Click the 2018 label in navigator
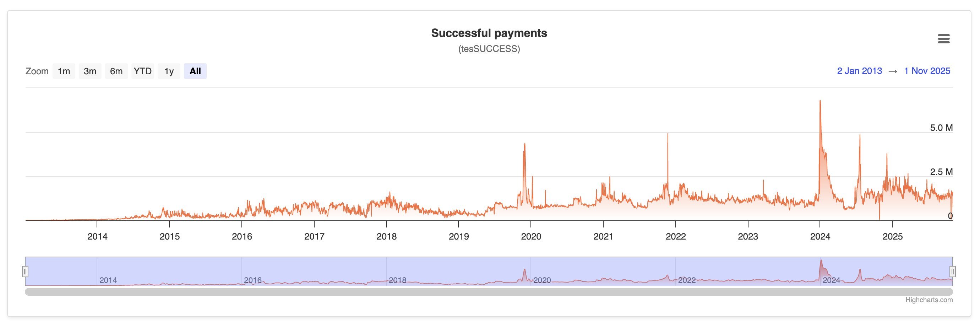 tap(398, 280)
